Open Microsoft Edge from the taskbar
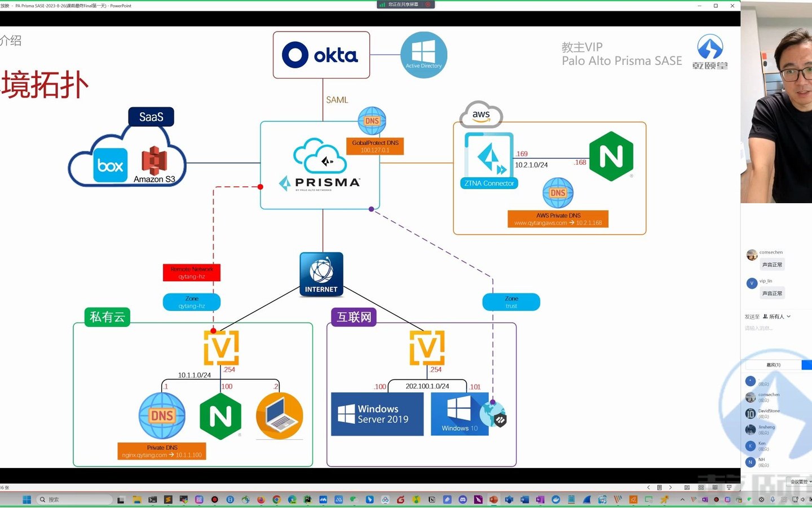 [292, 500]
